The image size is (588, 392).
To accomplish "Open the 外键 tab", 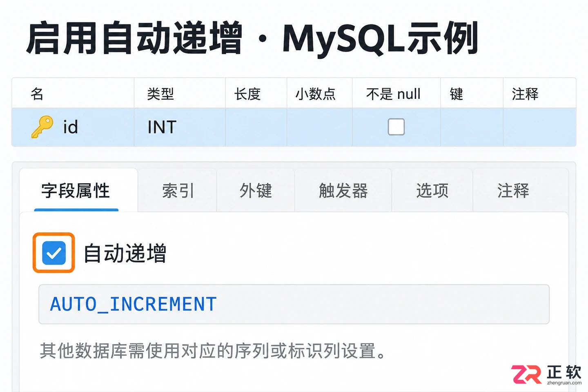I will pyautogui.click(x=256, y=191).
